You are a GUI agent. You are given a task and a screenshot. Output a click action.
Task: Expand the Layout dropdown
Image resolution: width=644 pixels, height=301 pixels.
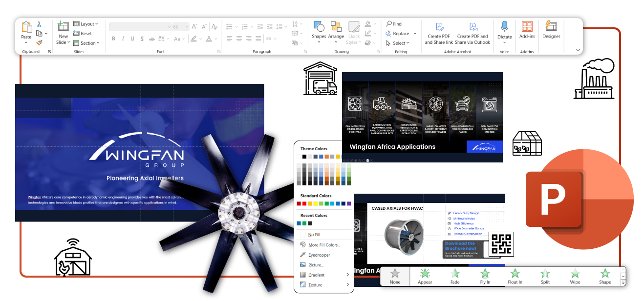pyautogui.click(x=86, y=24)
